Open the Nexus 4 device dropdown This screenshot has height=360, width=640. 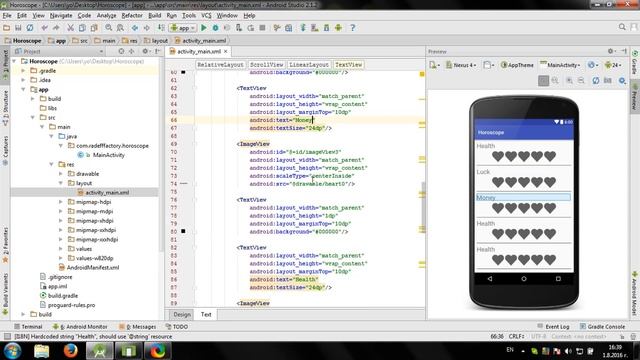pyautogui.click(x=461, y=65)
